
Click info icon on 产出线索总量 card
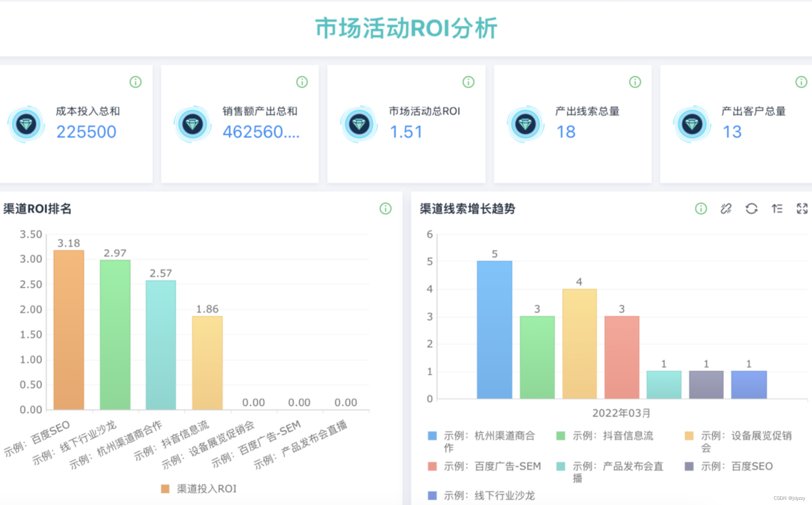click(635, 82)
